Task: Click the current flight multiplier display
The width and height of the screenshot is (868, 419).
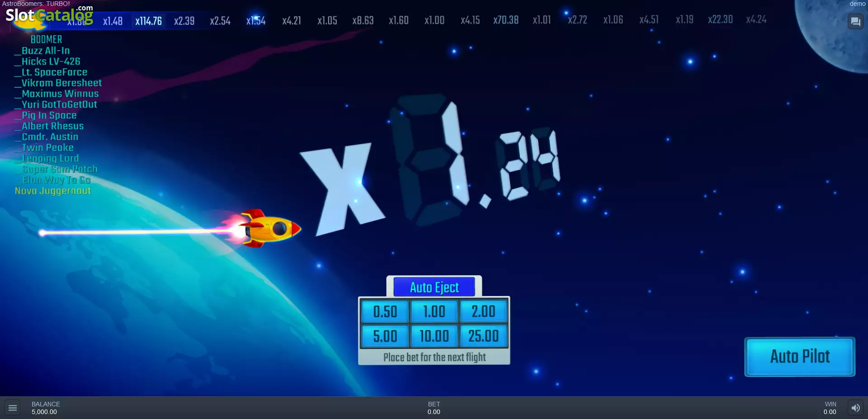Action: coord(429,165)
